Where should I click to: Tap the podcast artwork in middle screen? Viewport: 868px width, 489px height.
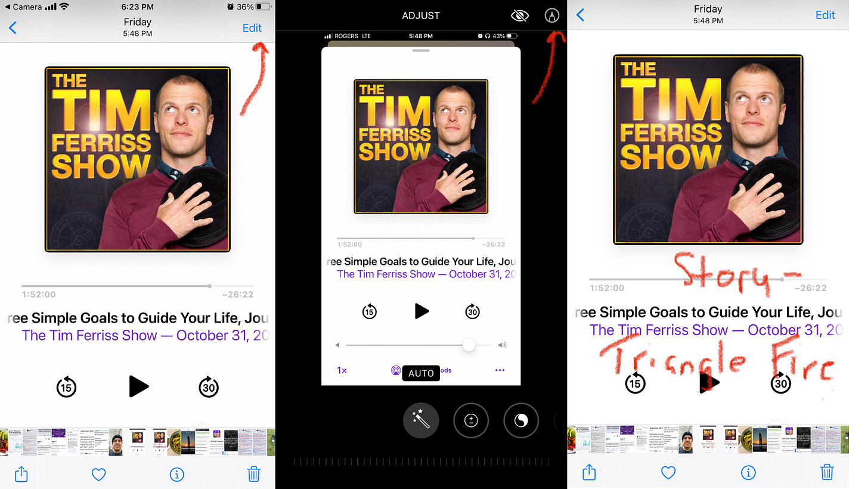pyautogui.click(x=421, y=146)
